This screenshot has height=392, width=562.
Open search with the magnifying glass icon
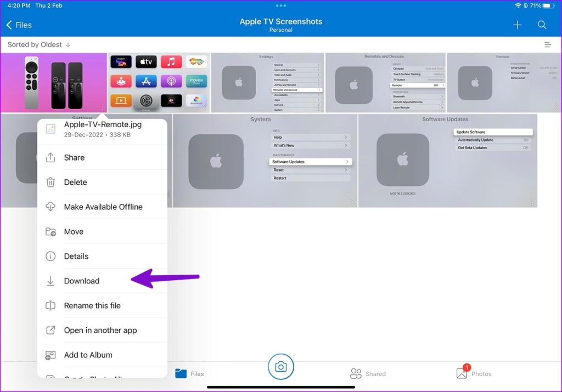coord(542,25)
